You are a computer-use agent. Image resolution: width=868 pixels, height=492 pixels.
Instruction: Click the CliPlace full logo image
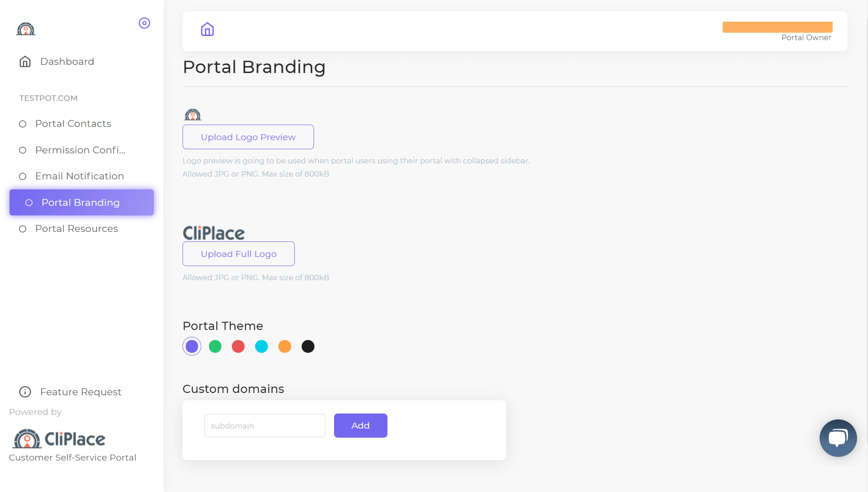point(214,233)
